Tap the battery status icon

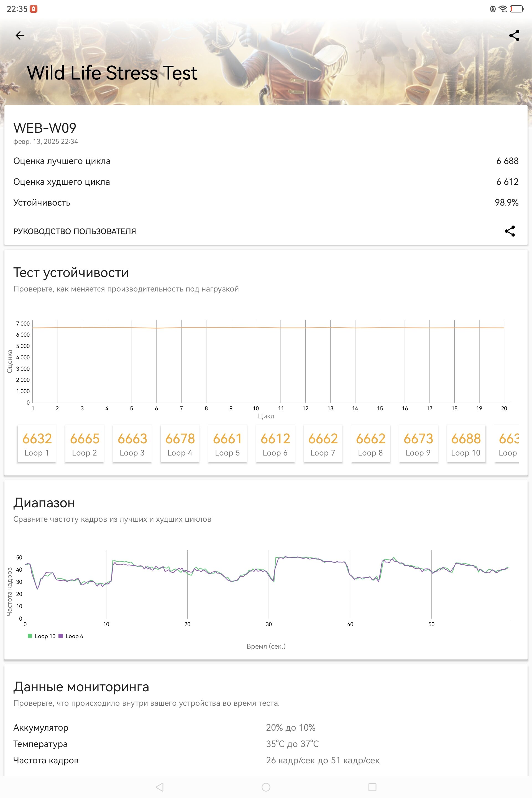[x=517, y=9]
